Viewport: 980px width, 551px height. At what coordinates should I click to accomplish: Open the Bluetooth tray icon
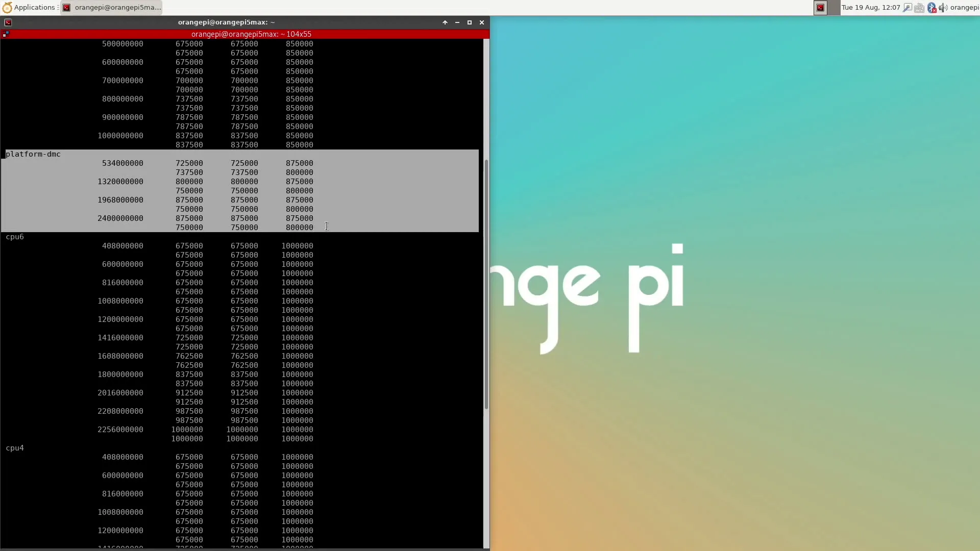tap(932, 8)
